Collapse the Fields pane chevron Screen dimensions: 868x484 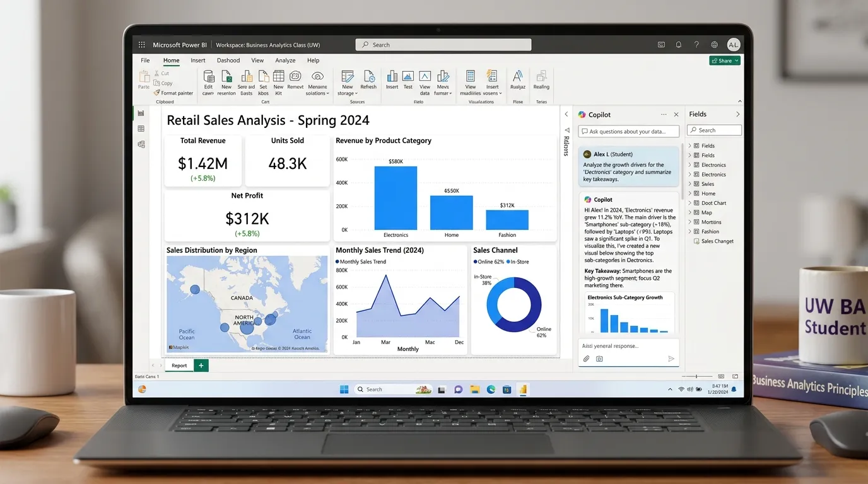point(738,114)
